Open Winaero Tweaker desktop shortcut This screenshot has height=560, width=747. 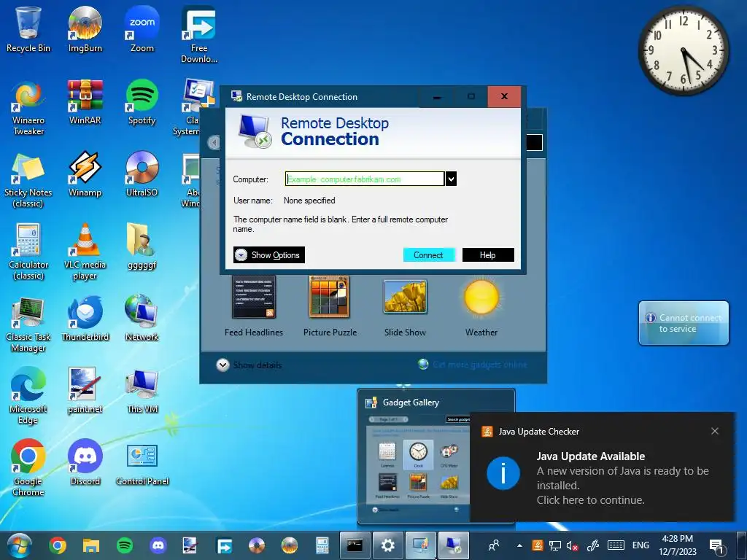tap(28, 108)
